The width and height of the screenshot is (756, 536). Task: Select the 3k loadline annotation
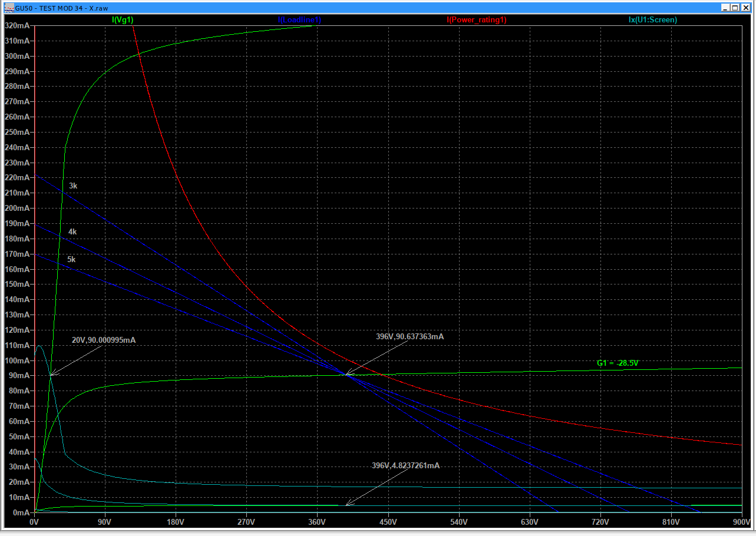(73, 186)
